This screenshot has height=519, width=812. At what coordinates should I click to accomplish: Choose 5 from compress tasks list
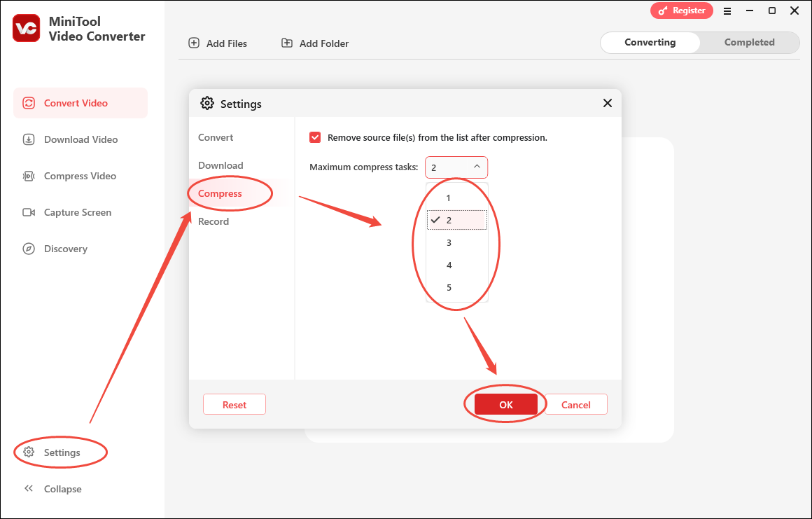click(456, 287)
